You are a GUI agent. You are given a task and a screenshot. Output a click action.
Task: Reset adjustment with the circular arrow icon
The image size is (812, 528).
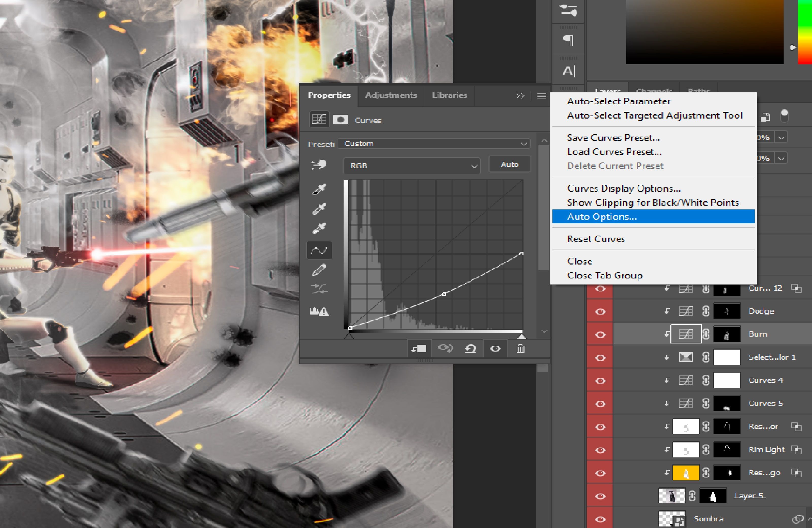(x=470, y=349)
